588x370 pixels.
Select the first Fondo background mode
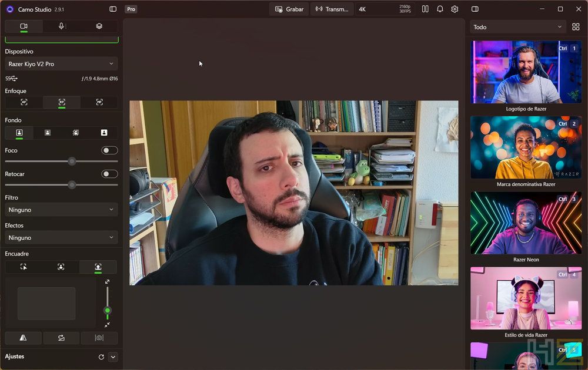(19, 133)
